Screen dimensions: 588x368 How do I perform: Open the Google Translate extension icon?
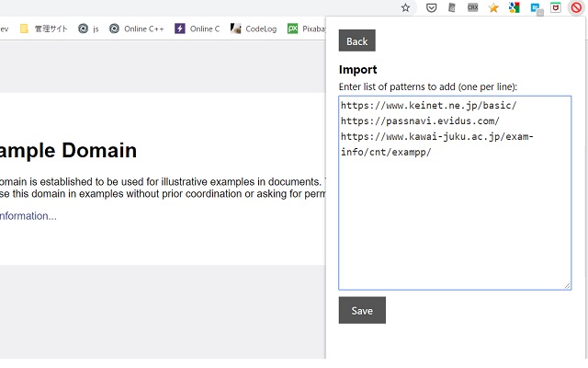click(514, 7)
